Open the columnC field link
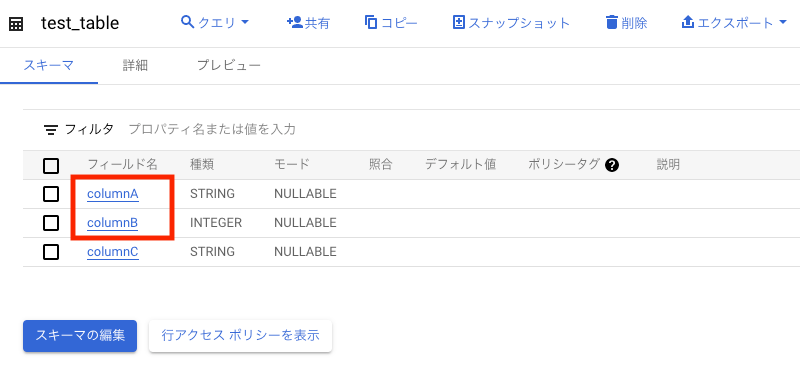The height and width of the screenshot is (369, 800). pos(113,252)
